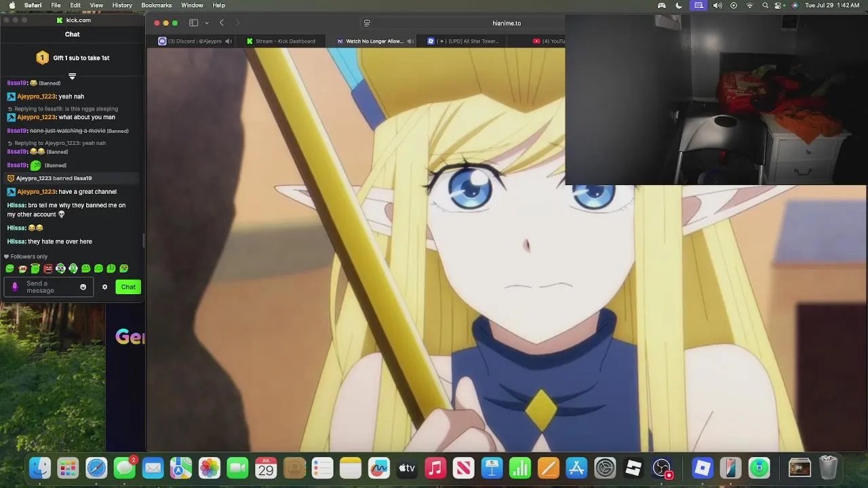This screenshot has width=868, height=488.
Task: Open the Pages app in dock
Action: tap(549, 468)
